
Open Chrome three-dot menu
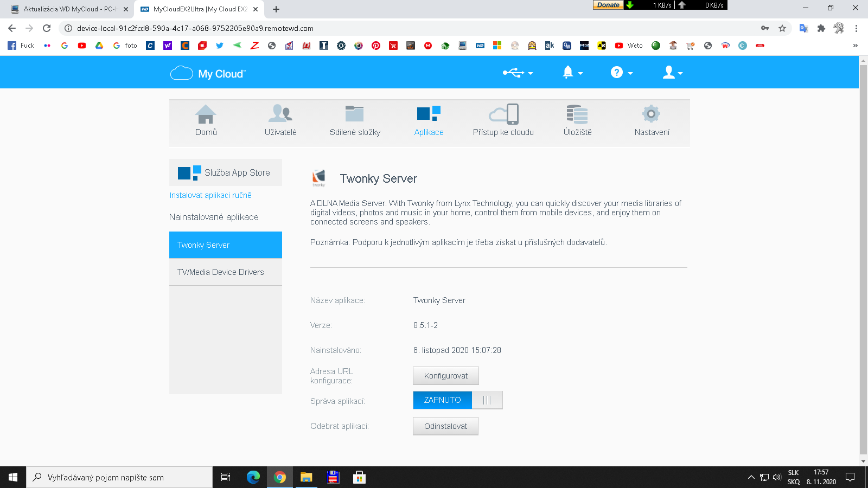pos(856,28)
